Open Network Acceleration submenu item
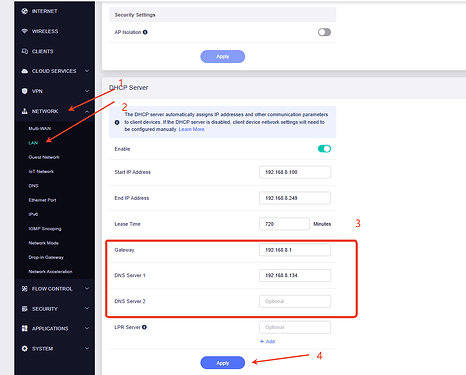 click(50, 272)
